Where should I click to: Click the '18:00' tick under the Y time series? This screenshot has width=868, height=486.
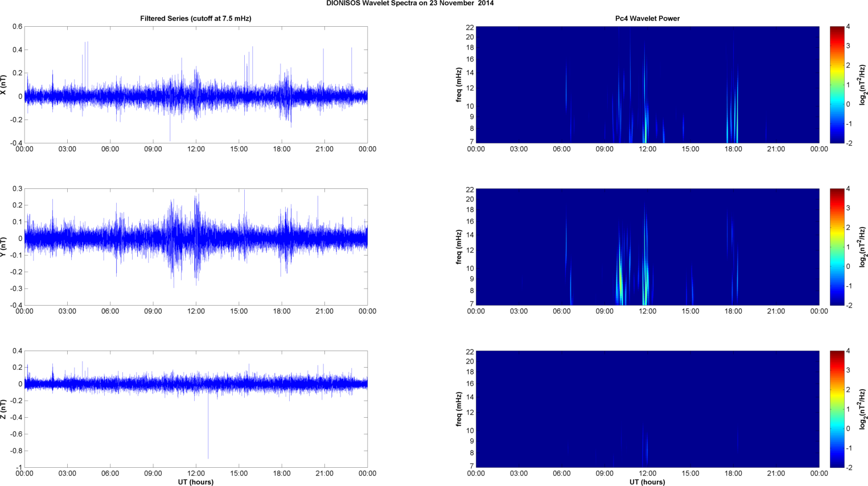(282, 311)
